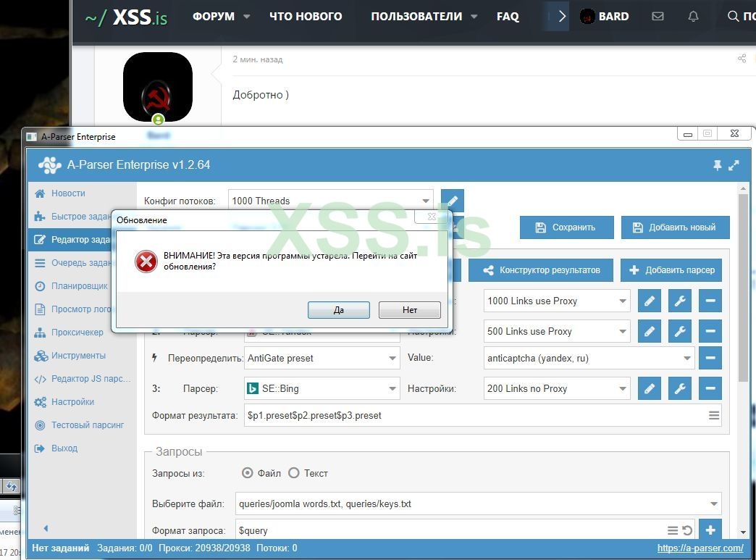Screen dimensions: 756x560
Task: Open ЧТО НОВОГО on XSS.is
Action: 306,17
